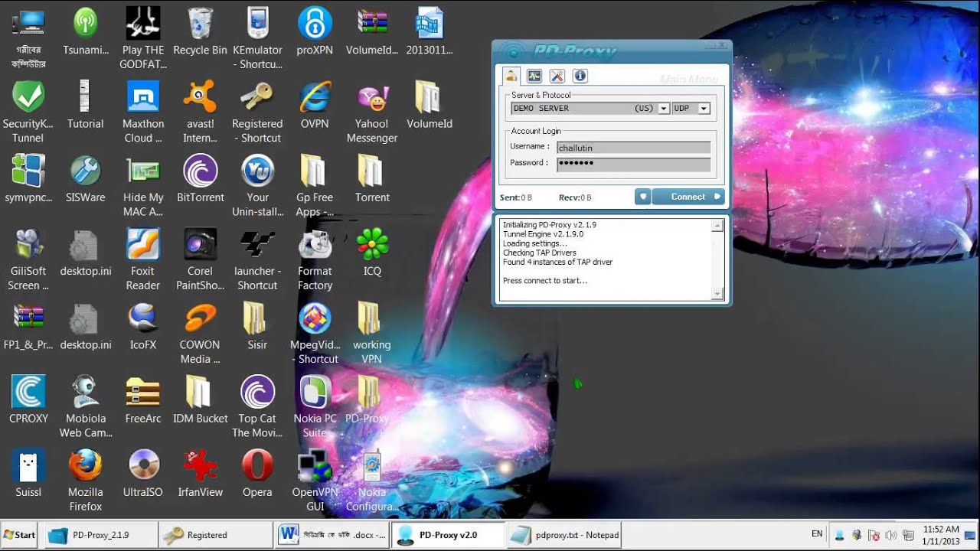
Task: Select the Opera browser icon
Action: pyautogui.click(x=257, y=473)
